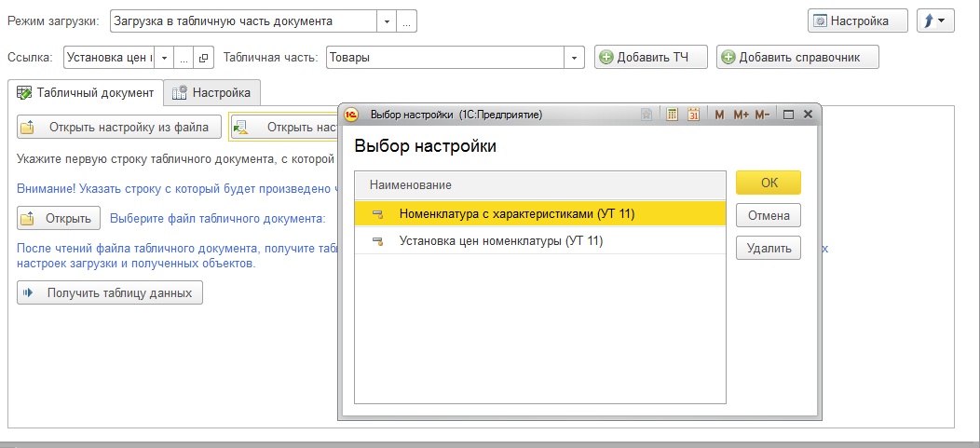
Task: Click the 1C logo in dialog title bar
Action: (x=352, y=115)
